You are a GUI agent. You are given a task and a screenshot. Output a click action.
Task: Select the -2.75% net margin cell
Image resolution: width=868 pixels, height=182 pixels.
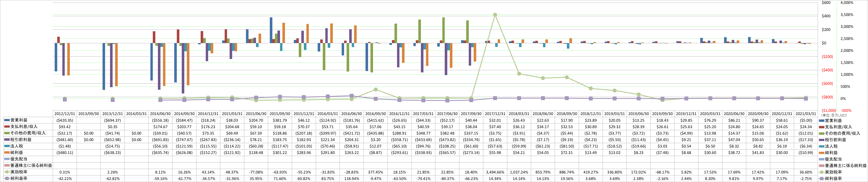click(x=806, y=178)
